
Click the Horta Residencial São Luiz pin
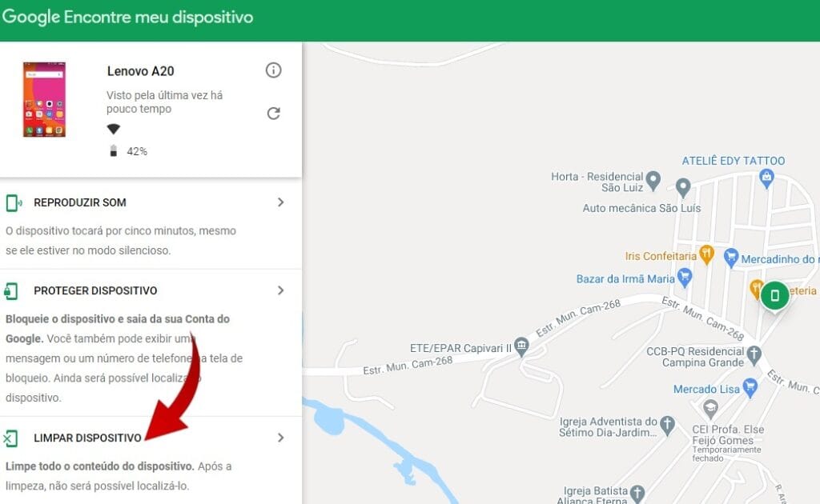[653, 181]
